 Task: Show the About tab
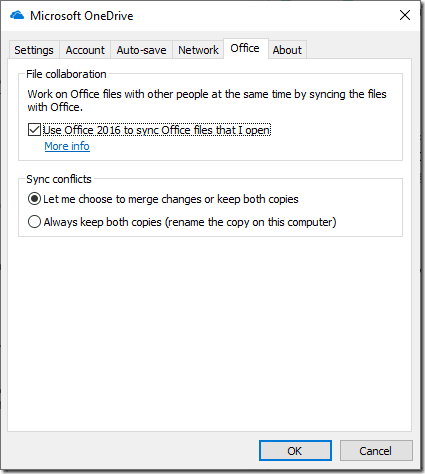287,50
